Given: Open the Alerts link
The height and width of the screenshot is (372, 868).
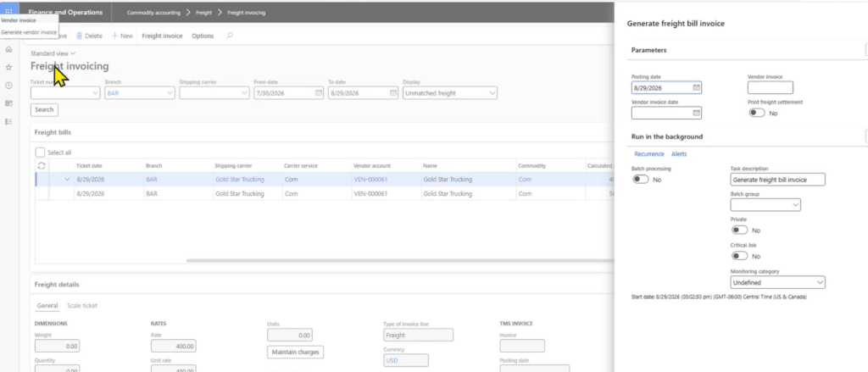Looking at the screenshot, I should [679, 154].
